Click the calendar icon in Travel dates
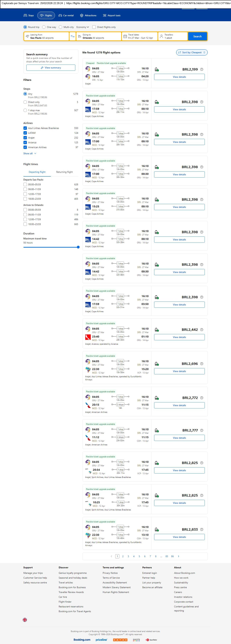The image size is (231, 644). click(x=125, y=36)
